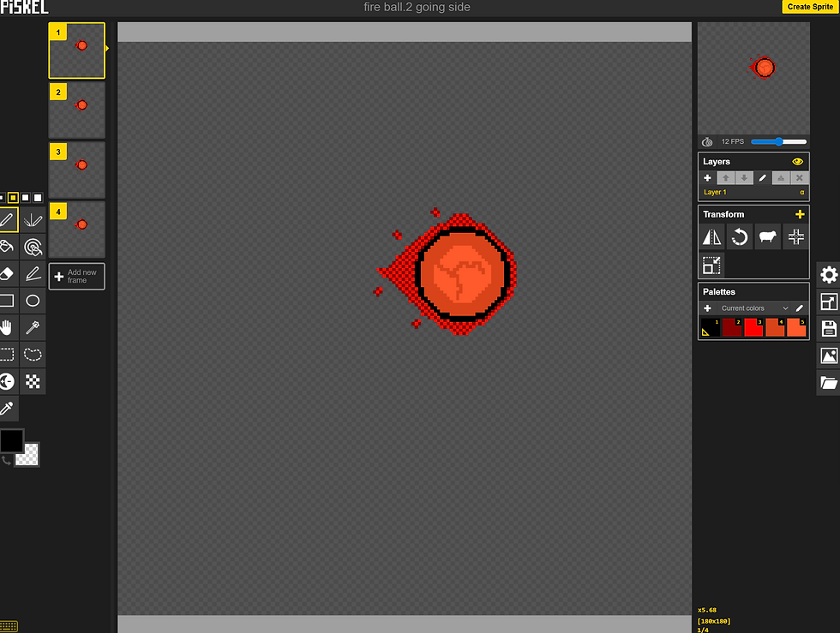
Task: Select the Paint bucket tool
Action: [x=8, y=247]
